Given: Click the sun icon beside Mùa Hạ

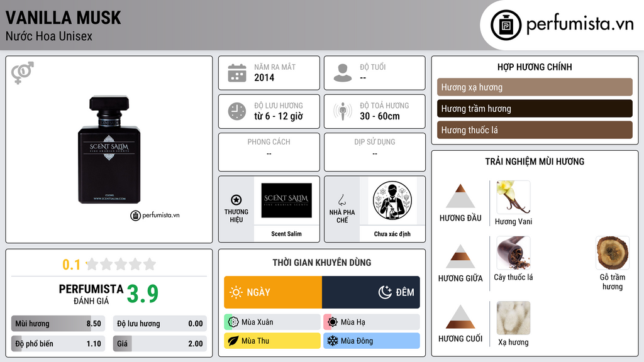Looking at the screenshot, I should [333, 322].
